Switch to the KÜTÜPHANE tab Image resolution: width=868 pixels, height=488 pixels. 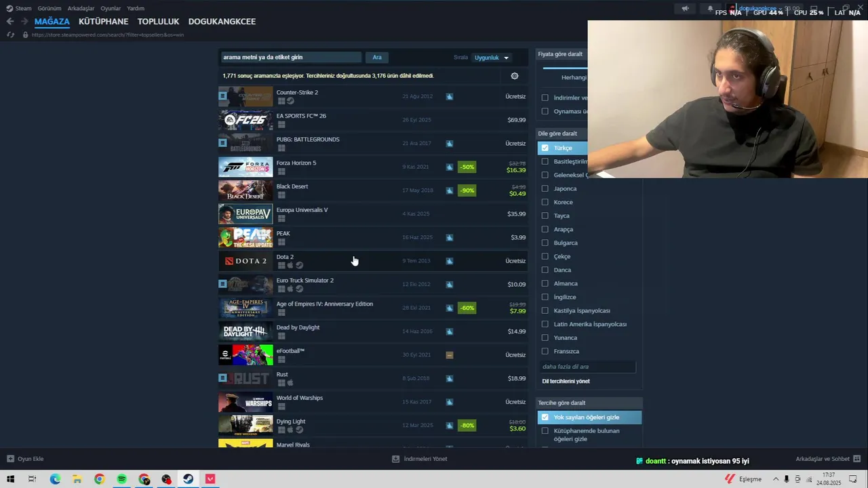click(103, 22)
